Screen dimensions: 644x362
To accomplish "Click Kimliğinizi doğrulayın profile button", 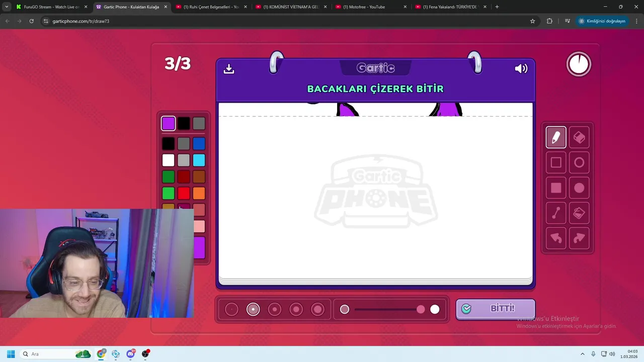I will click(602, 21).
